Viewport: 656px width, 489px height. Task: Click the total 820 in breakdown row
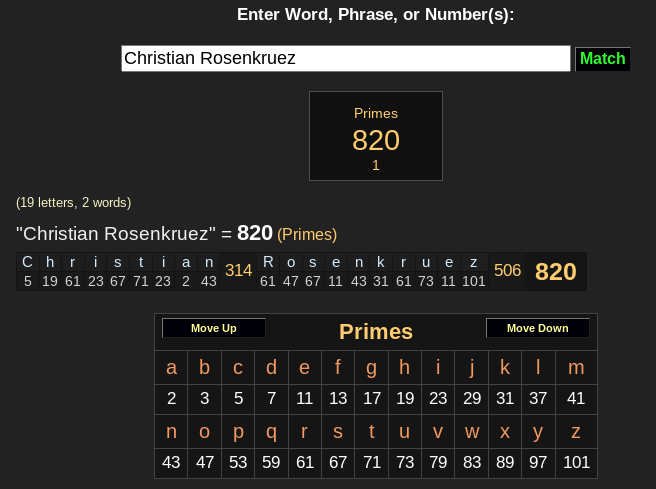click(x=556, y=272)
